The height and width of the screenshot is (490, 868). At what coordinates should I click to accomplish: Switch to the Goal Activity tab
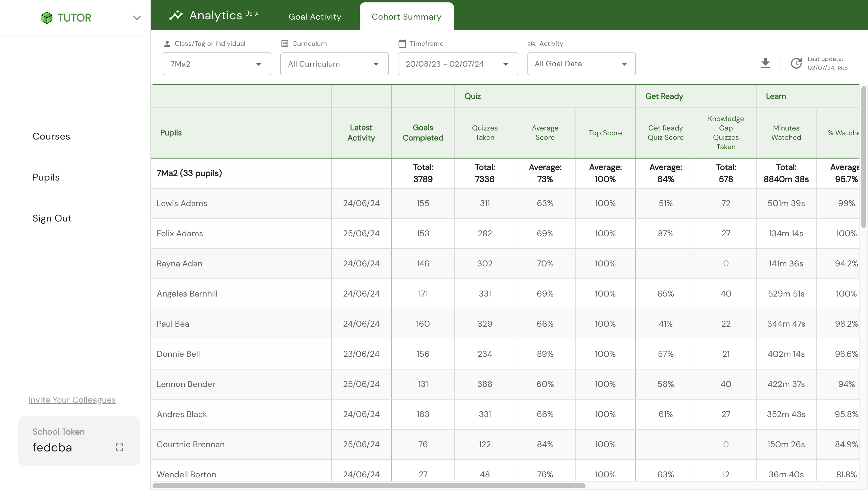[x=315, y=17]
